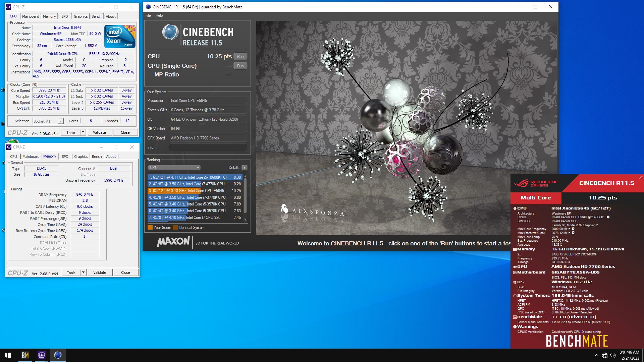Select the Xeon E5645 ranking entry
The height and width of the screenshot is (362, 644).
195,191
